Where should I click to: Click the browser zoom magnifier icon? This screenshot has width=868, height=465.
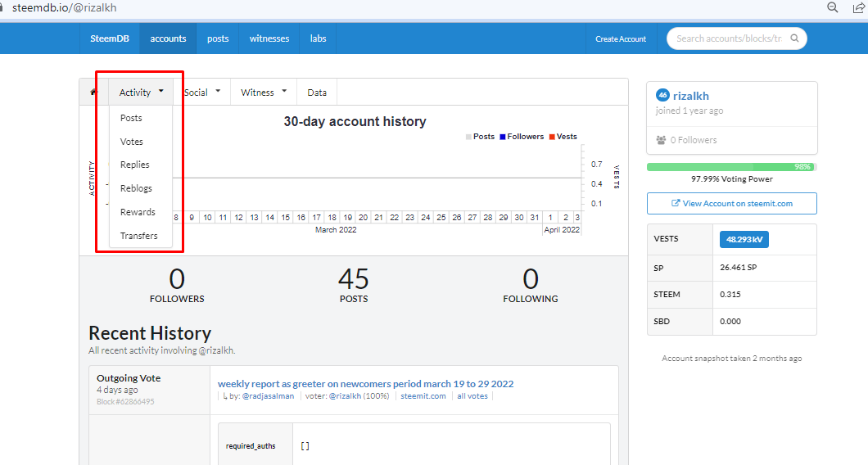pyautogui.click(x=833, y=7)
